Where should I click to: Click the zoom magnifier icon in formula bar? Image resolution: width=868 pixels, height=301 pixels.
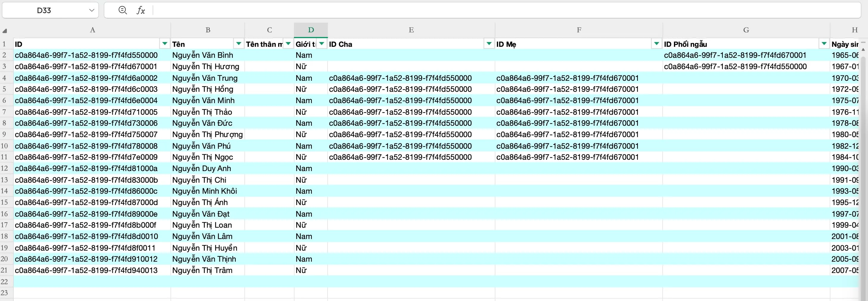tap(123, 10)
